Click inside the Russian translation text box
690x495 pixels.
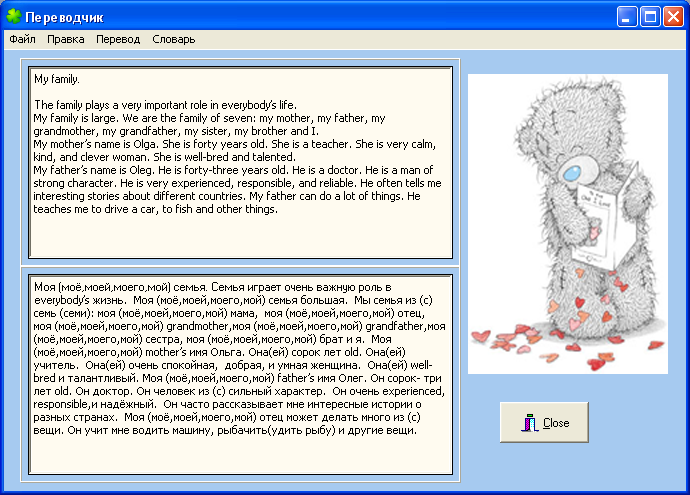pyautogui.click(x=240, y=374)
